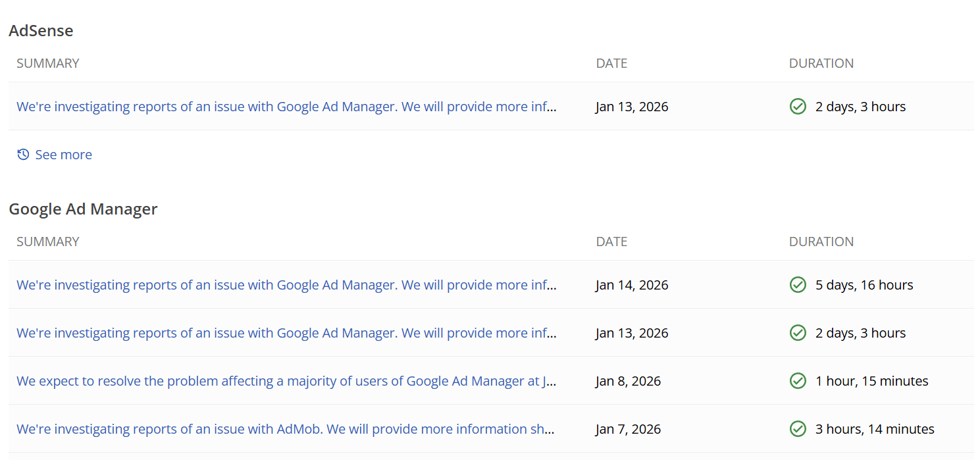Open See more incidents under AdSense

click(63, 155)
